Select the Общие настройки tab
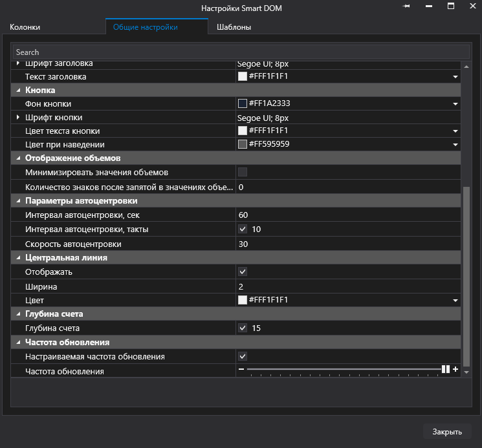 [157, 27]
